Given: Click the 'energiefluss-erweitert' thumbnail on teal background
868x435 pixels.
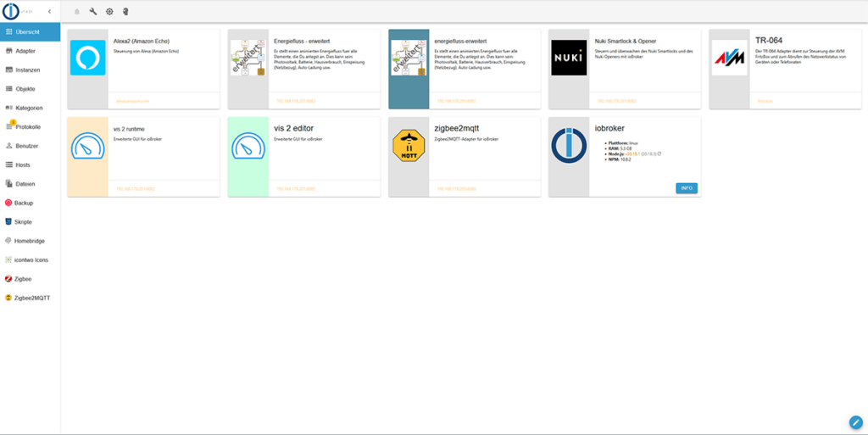Looking at the screenshot, I should click(409, 58).
